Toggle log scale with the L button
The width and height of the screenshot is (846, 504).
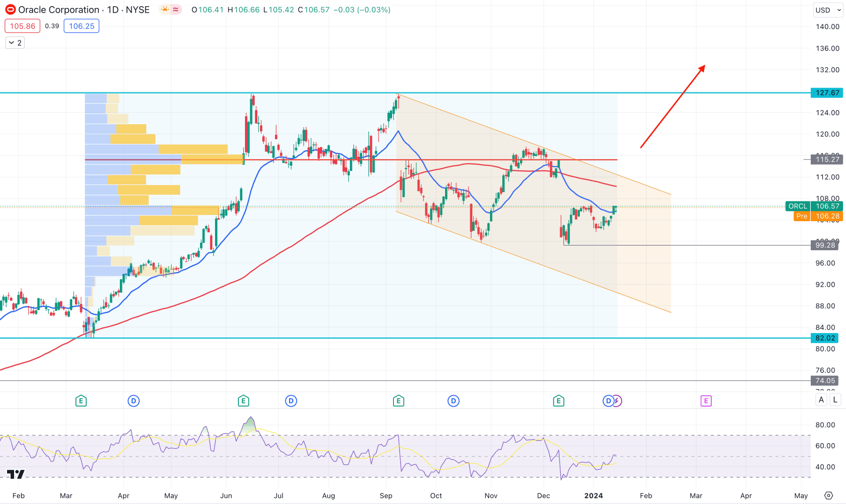[x=835, y=400]
